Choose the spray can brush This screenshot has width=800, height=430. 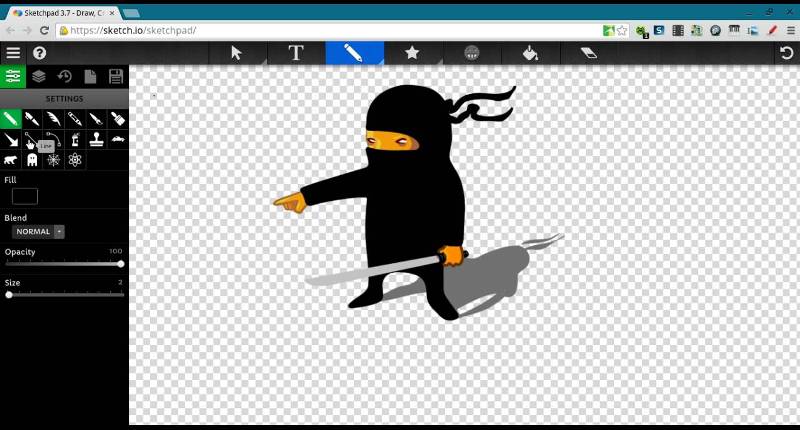coord(75,140)
